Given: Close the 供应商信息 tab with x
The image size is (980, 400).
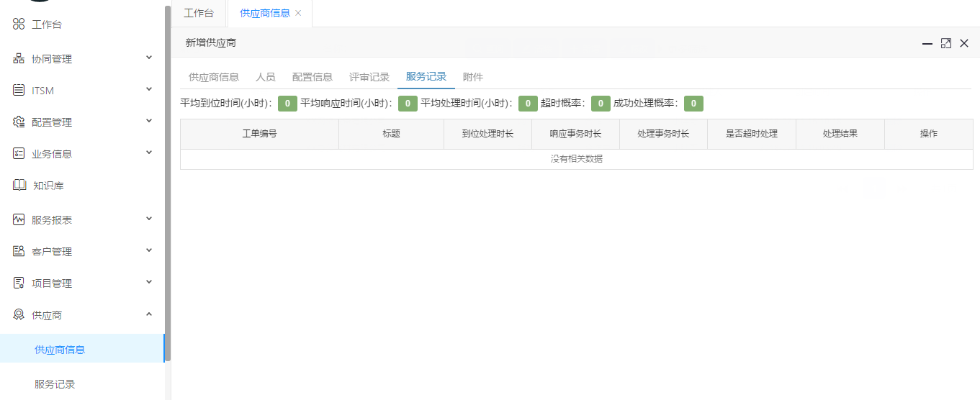Looking at the screenshot, I should pyautogui.click(x=299, y=13).
